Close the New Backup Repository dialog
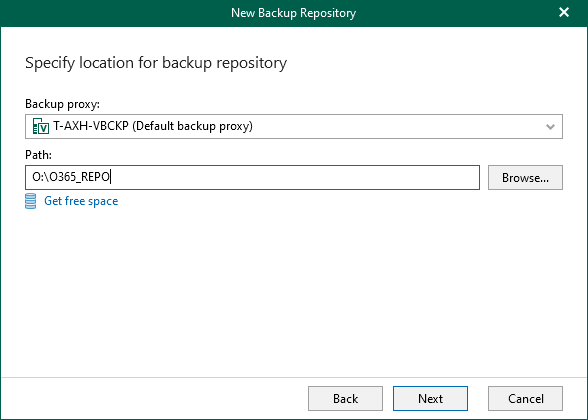This screenshot has width=588, height=420. (x=564, y=12)
